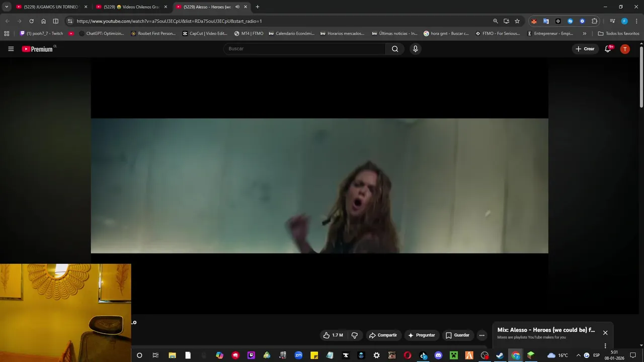
Task: Open MT4 | FTMO bookmark
Action: click(249, 34)
